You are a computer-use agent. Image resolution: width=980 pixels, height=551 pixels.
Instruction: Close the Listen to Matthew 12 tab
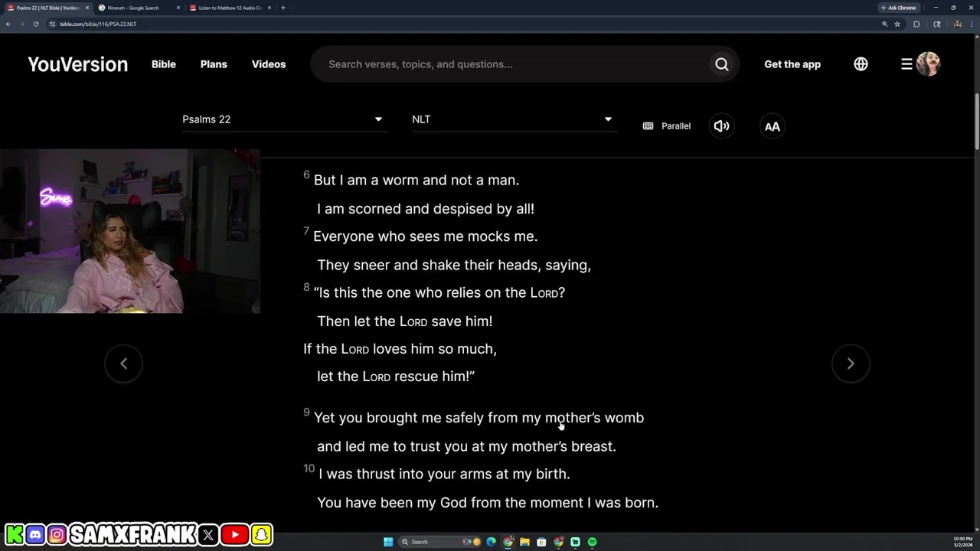tap(269, 8)
